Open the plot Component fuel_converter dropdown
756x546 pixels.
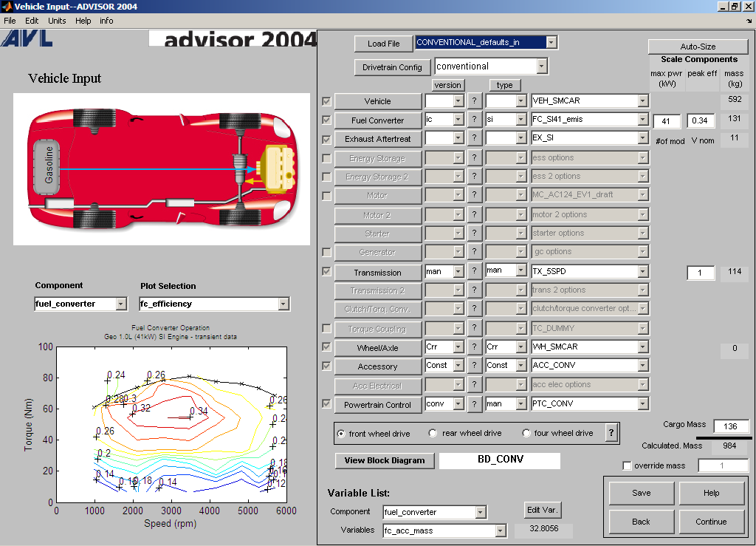coord(121,304)
